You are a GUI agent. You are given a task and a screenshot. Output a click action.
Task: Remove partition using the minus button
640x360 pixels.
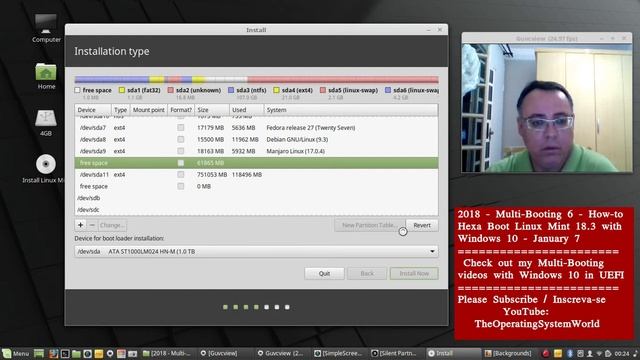tap(92, 225)
